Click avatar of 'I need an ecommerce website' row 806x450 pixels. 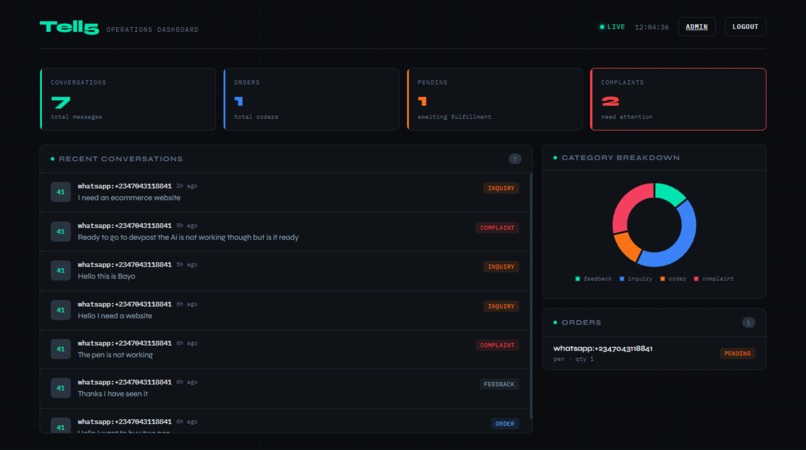click(x=61, y=192)
